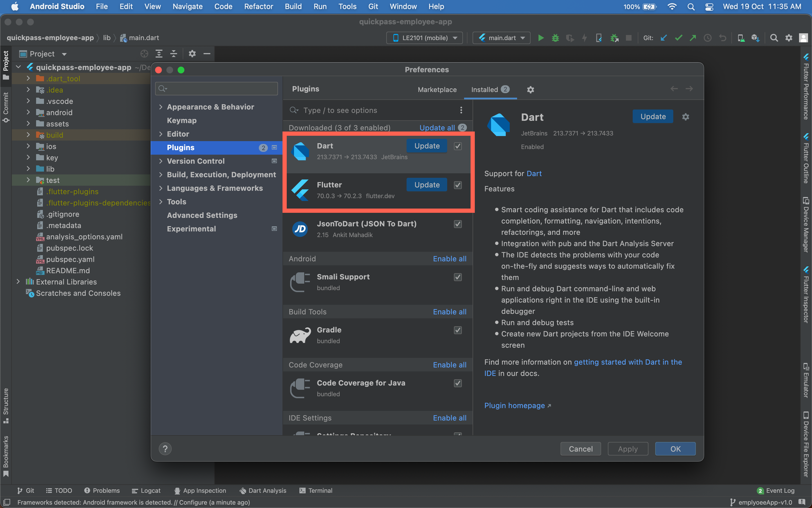Click Update button for Flutter plugin

point(427,185)
